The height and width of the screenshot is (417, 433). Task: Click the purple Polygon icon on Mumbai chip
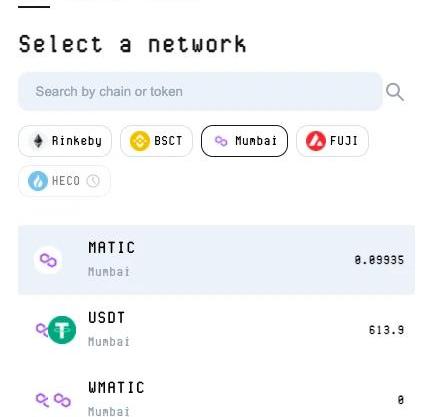pyautogui.click(x=221, y=141)
